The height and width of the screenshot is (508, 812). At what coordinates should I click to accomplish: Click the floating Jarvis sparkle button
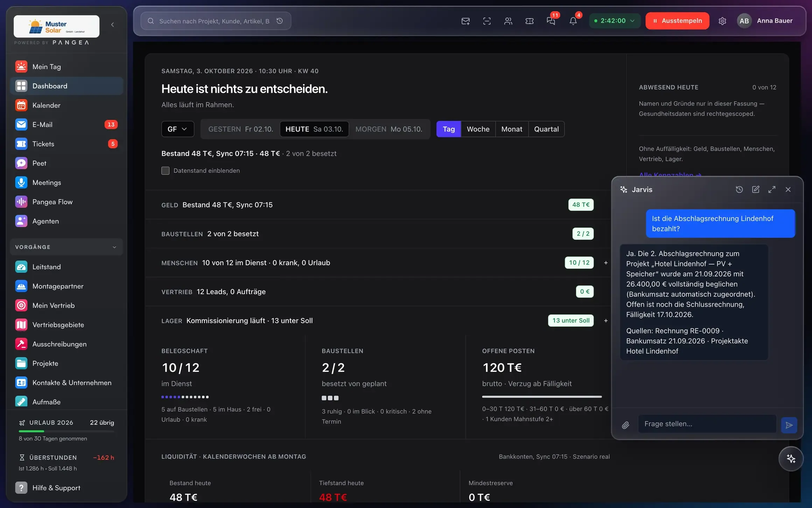791,459
